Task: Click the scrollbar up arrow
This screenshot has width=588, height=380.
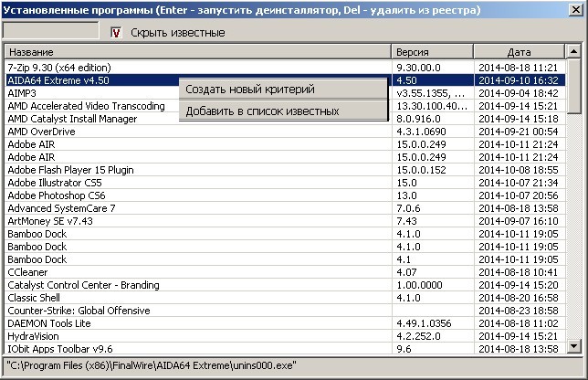Action: (x=573, y=51)
